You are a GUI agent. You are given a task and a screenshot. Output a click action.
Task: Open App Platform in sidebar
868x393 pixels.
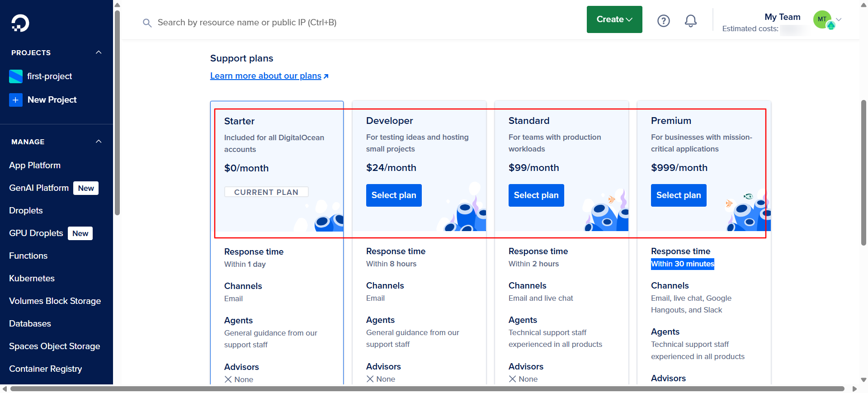(x=35, y=166)
